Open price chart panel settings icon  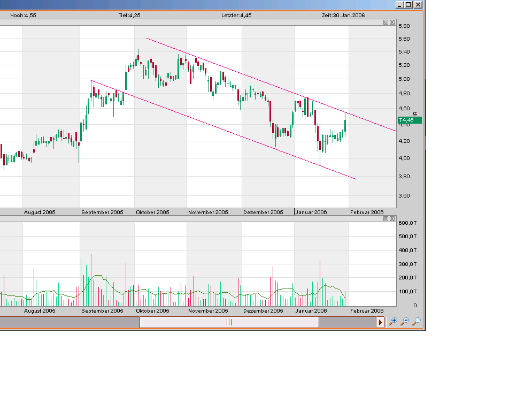(x=386, y=22)
